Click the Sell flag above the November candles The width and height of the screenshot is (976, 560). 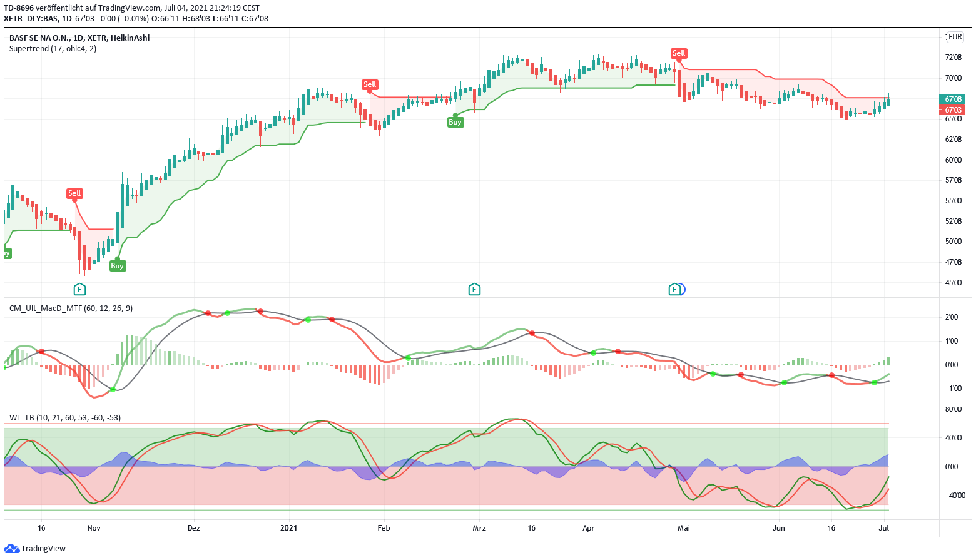click(74, 193)
